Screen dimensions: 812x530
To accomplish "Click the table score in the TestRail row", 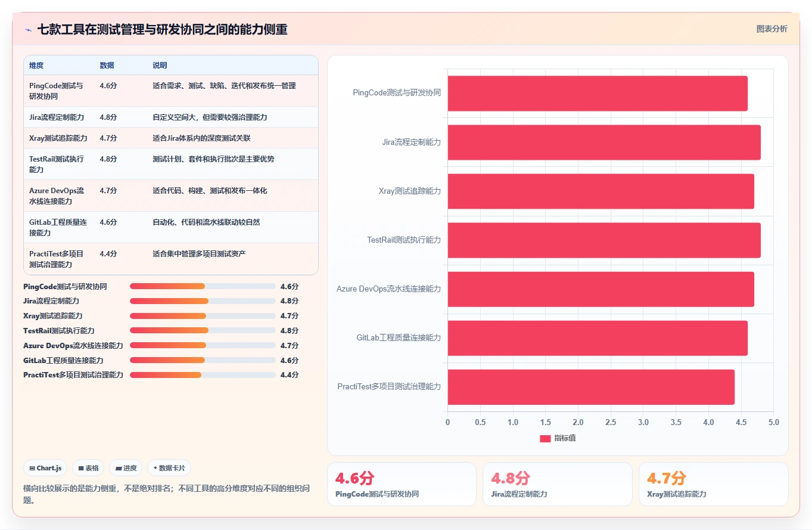I will [108, 159].
